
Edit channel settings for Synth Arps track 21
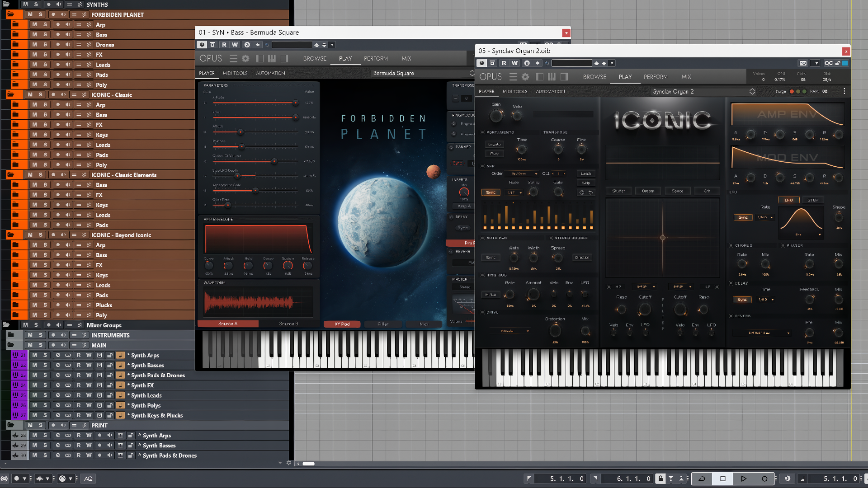58,355
